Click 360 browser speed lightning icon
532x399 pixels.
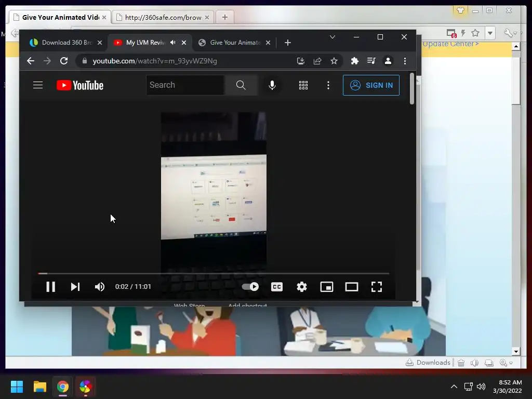click(463, 33)
